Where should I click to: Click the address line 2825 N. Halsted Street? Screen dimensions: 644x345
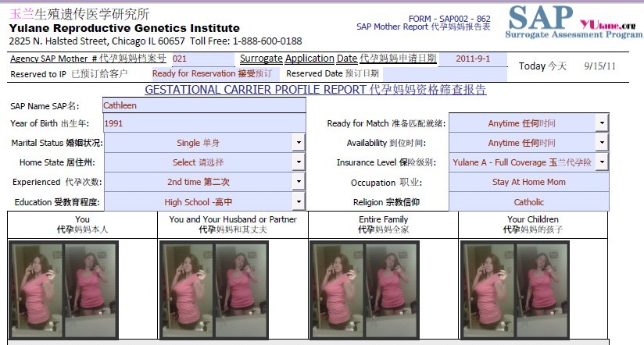156,41
